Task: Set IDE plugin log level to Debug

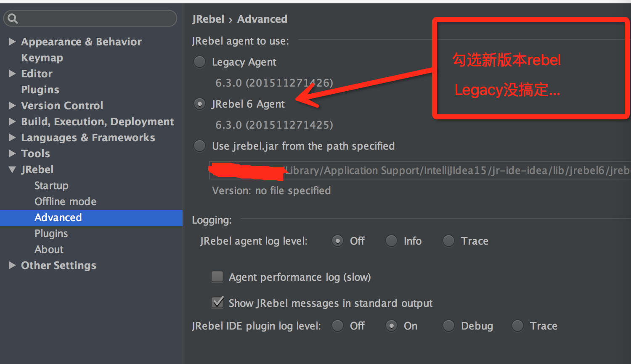Action: click(448, 326)
